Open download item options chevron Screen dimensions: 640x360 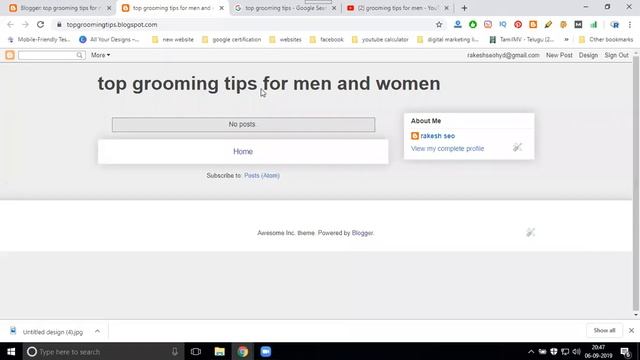click(x=97, y=331)
